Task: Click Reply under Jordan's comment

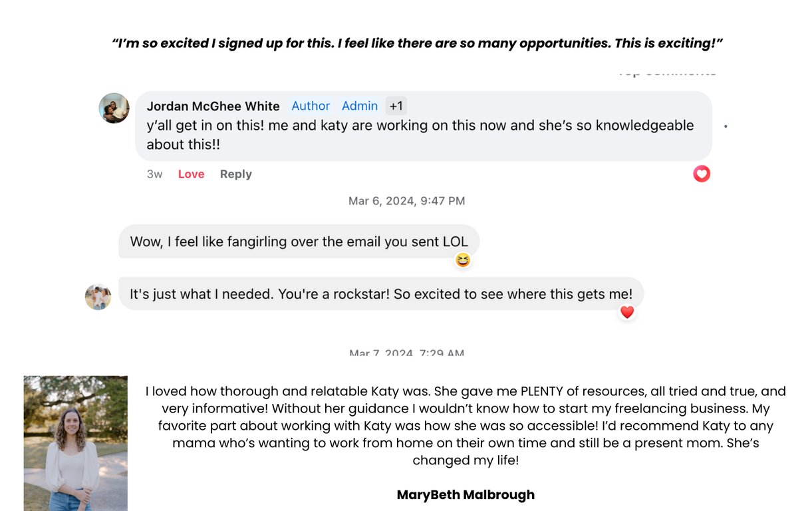Action: coord(236,174)
